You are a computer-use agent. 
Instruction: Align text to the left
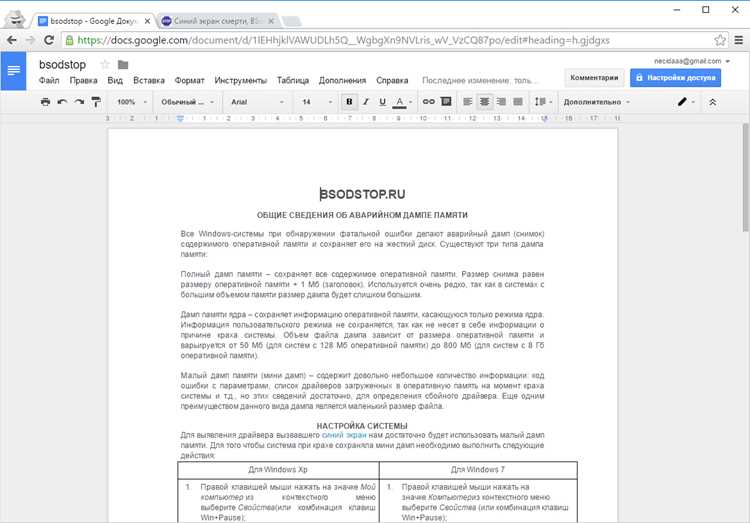468,101
